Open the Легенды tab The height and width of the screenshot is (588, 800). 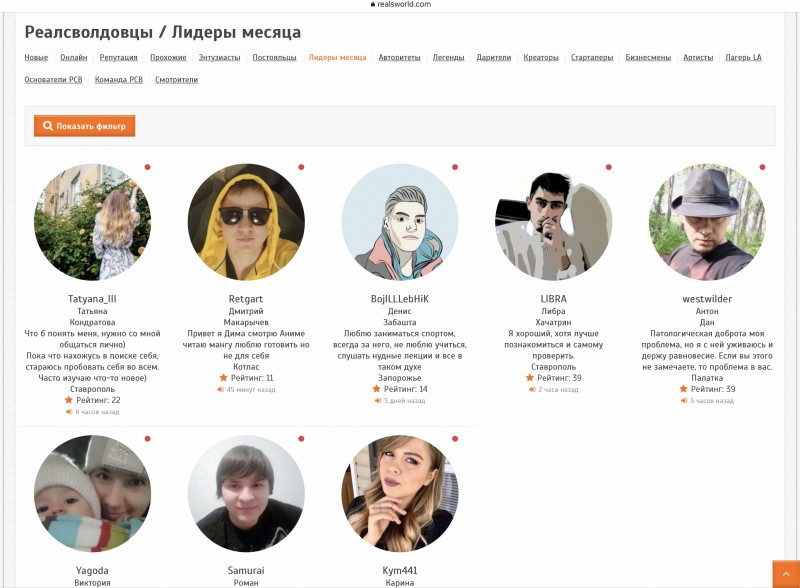pos(448,57)
